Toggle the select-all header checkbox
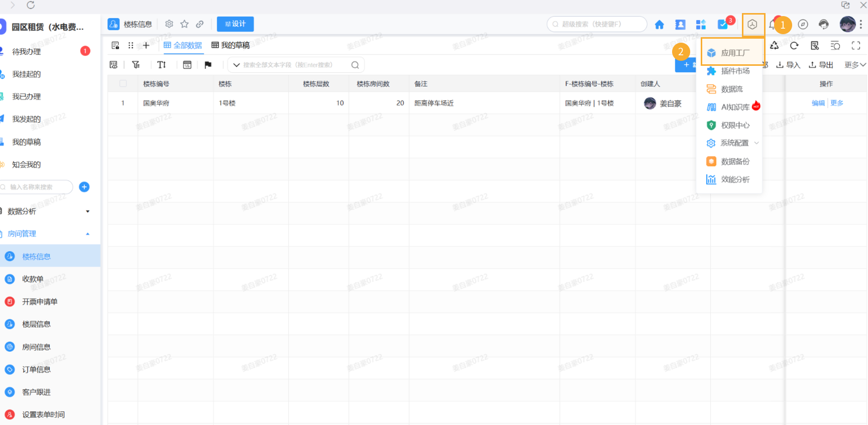Viewport: 868px width, 425px height. click(123, 83)
